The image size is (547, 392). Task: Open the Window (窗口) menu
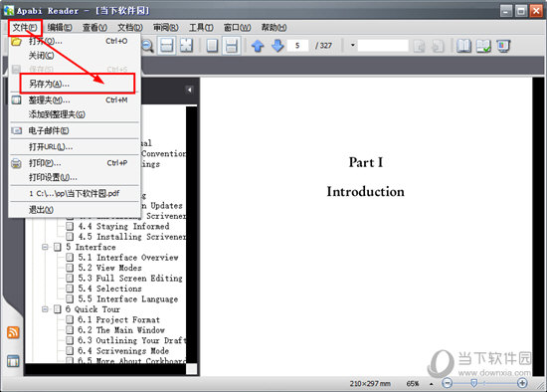[x=237, y=28]
